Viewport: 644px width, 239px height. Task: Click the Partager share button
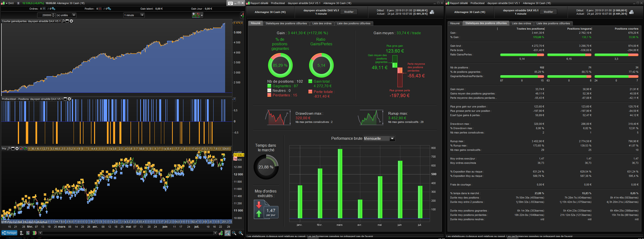point(9,233)
